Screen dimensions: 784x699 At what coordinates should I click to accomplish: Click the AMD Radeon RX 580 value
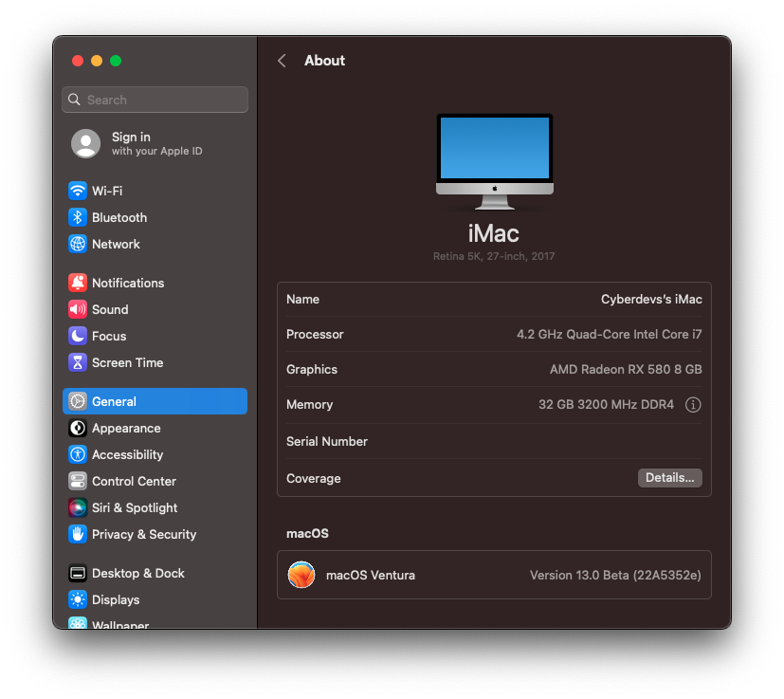tap(626, 369)
